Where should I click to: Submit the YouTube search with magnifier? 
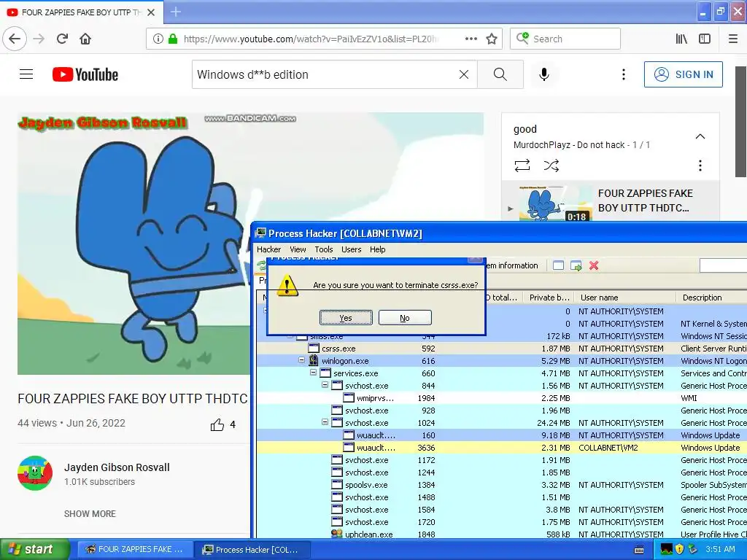500,74
